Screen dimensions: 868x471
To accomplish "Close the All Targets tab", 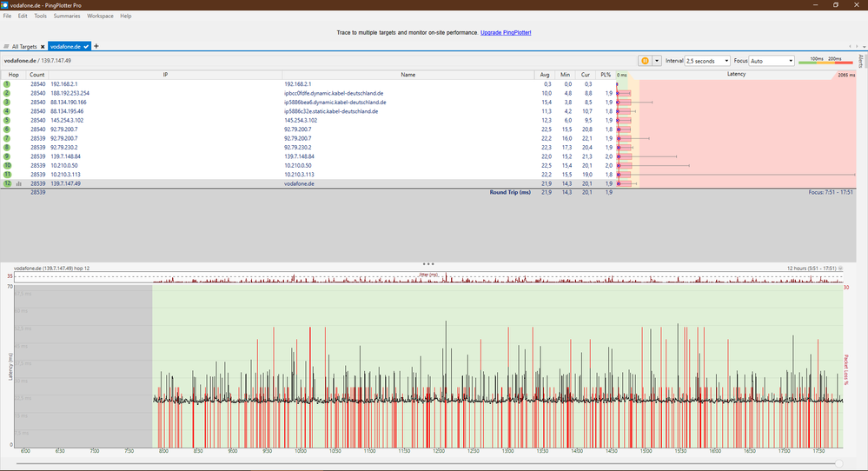I will (42, 46).
